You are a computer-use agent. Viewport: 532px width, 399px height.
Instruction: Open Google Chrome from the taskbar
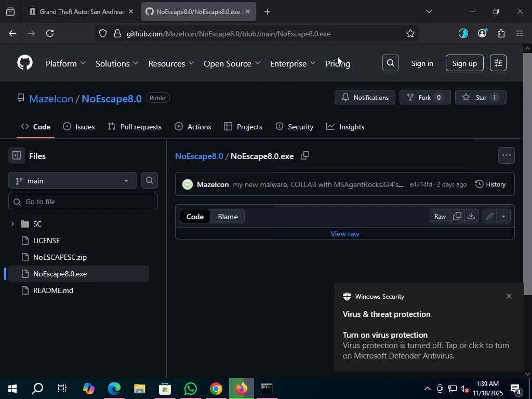[x=216, y=389]
